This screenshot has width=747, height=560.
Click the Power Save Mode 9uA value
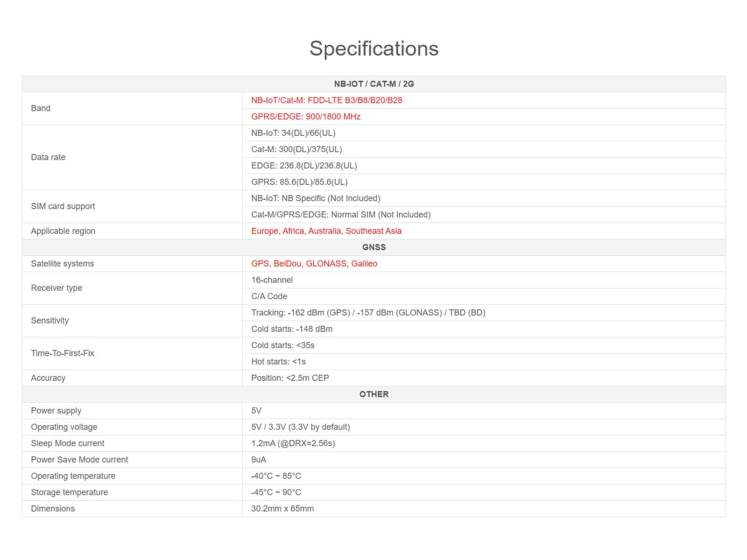(259, 460)
